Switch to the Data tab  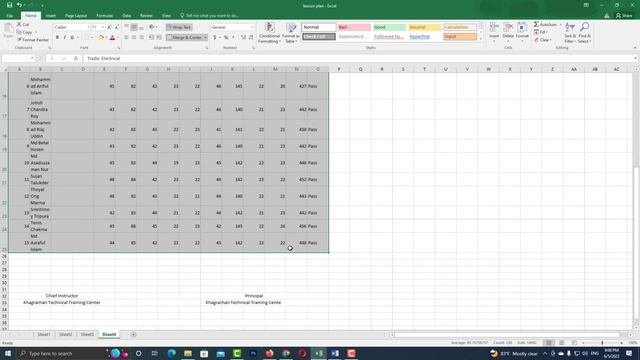127,16
